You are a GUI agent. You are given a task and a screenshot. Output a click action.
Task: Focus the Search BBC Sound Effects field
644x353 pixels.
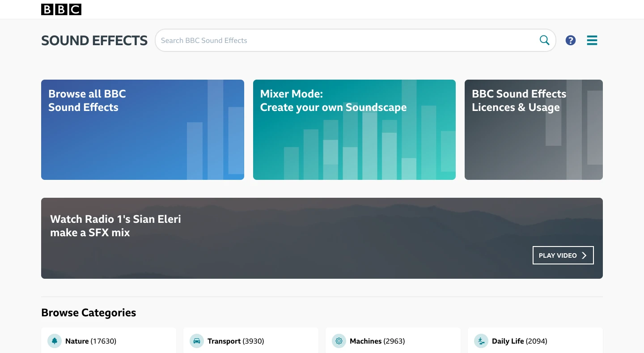point(344,40)
